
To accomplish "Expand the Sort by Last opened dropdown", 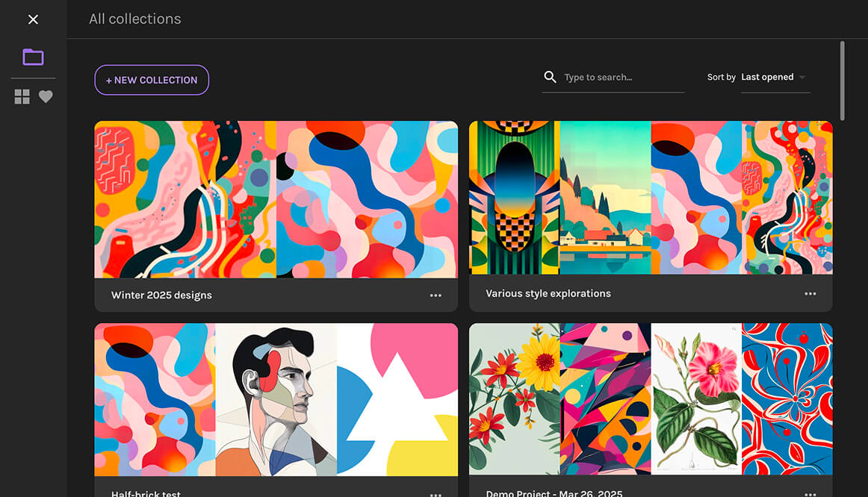I will (x=775, y=78).
